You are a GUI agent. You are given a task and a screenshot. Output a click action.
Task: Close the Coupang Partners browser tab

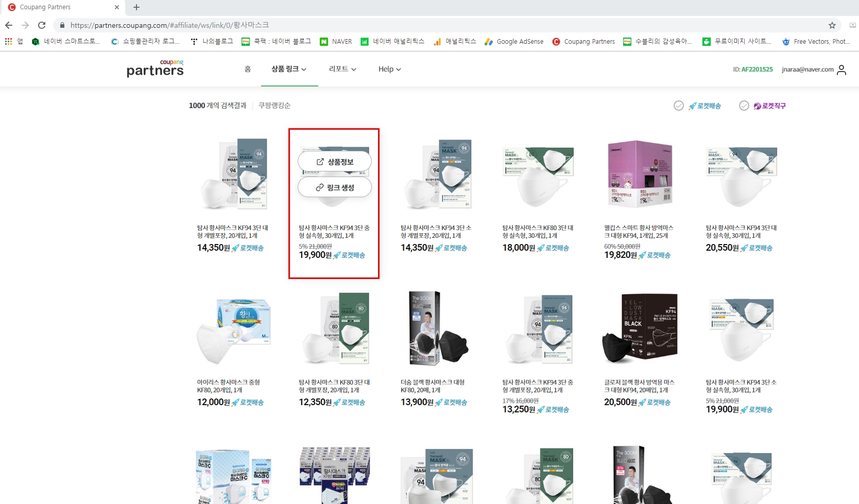click(x=117, y=7)
